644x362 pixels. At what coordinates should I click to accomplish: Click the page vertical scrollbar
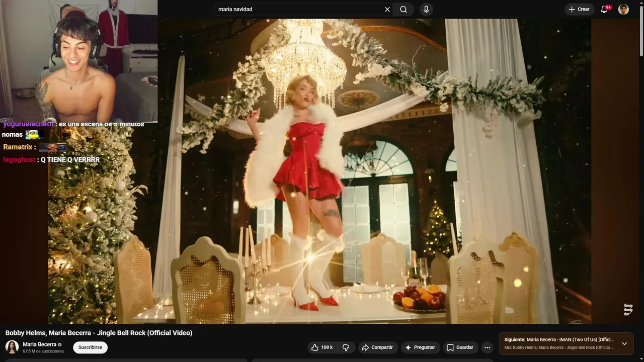pos(641,30)
